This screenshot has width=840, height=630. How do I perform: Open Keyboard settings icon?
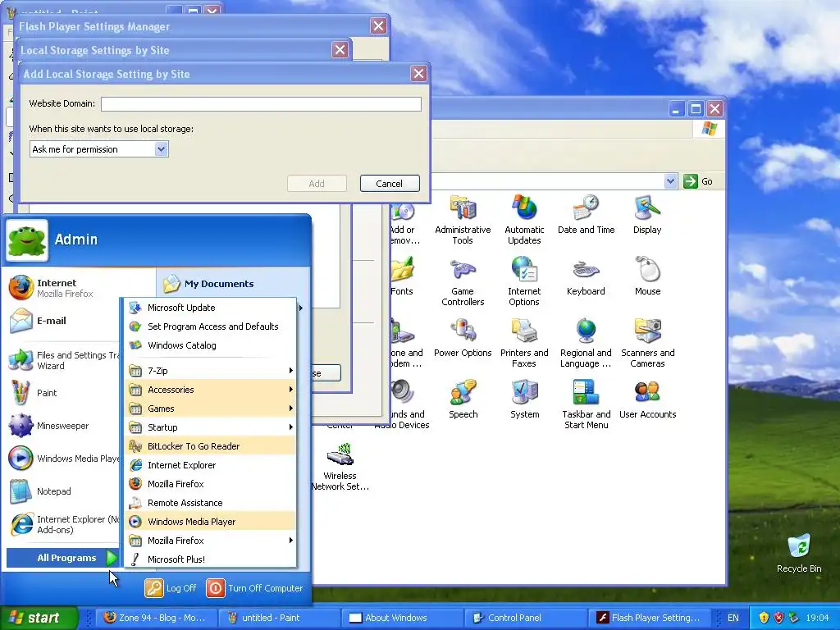coord(586,276)
